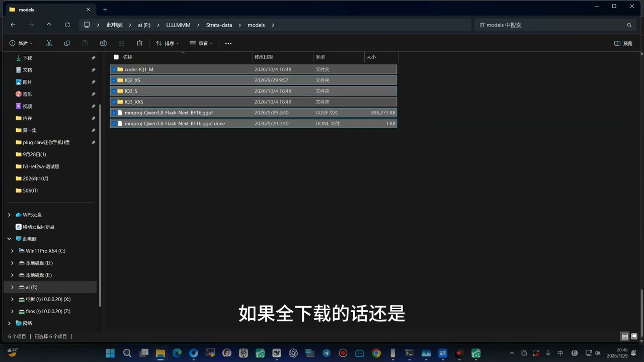644x362 pixels.
Task: Toggle the preview pane button
Action: click(623, 43)
